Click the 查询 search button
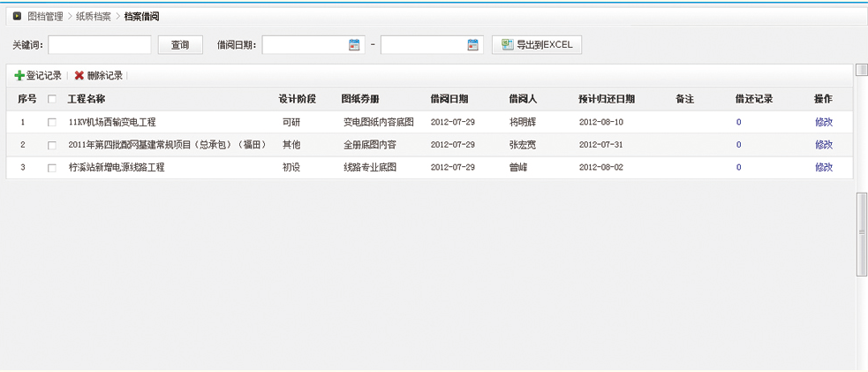This screenshot has width=868, height=372. point(180,45)
